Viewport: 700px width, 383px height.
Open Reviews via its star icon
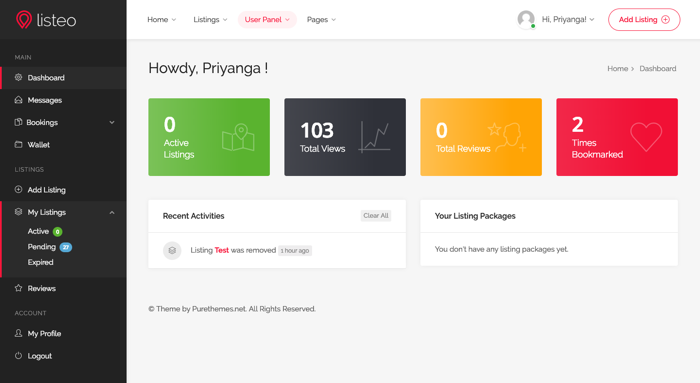pyautogui.click(x=18, y=288)
